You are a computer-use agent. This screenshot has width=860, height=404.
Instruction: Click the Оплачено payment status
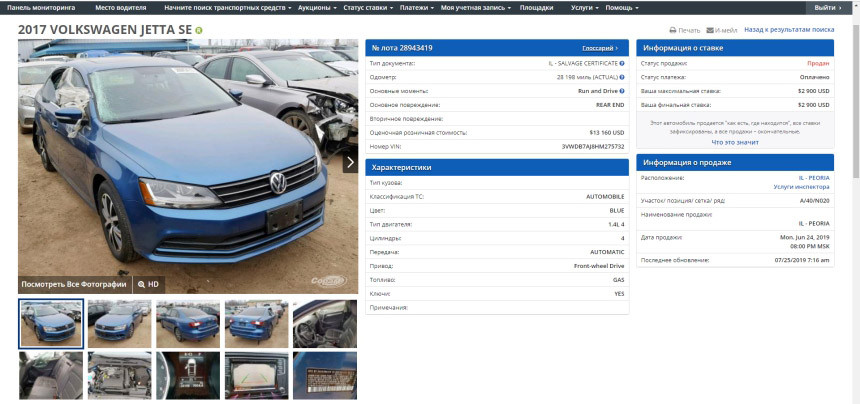click(816, 77)
